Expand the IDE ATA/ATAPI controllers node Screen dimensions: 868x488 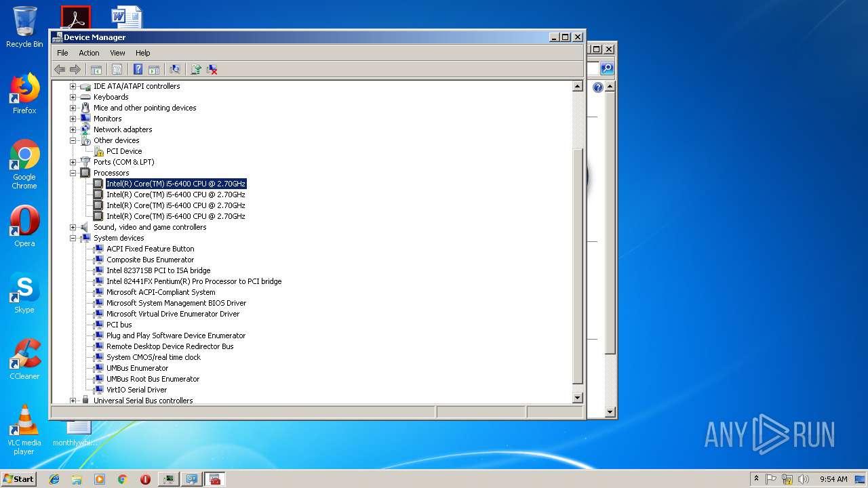tap(73, 86)
